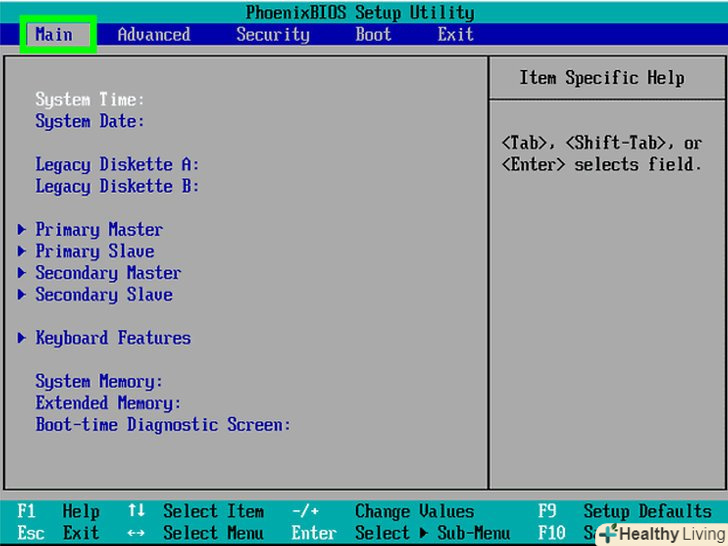Click the Enter Select Sub-Menu hint
The width and height of the screenshot is (728, 546).
(400, 533)
